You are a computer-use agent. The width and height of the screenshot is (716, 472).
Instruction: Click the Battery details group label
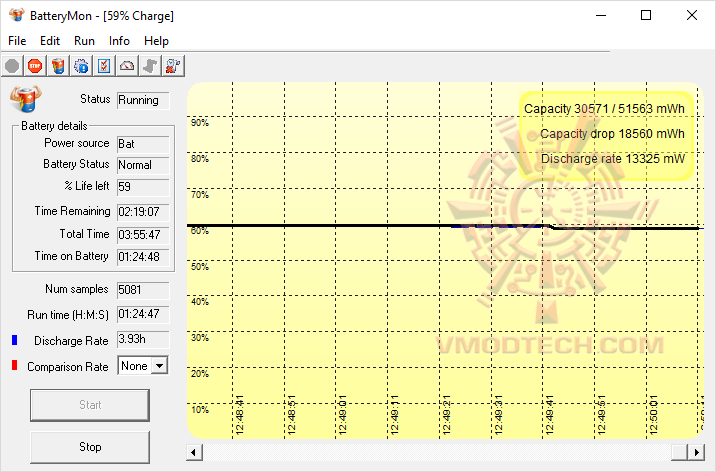point(54,126)
